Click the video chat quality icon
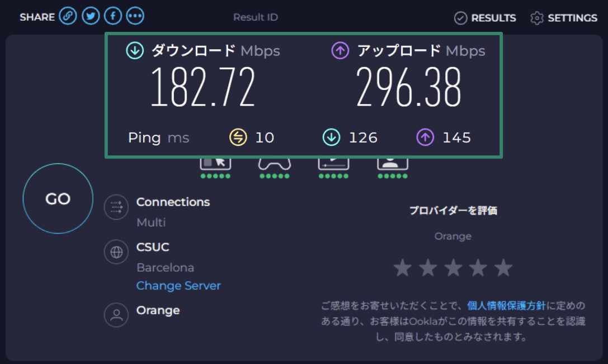The width and height of the screenshot is (608, 364). click(x=392, y=162)
